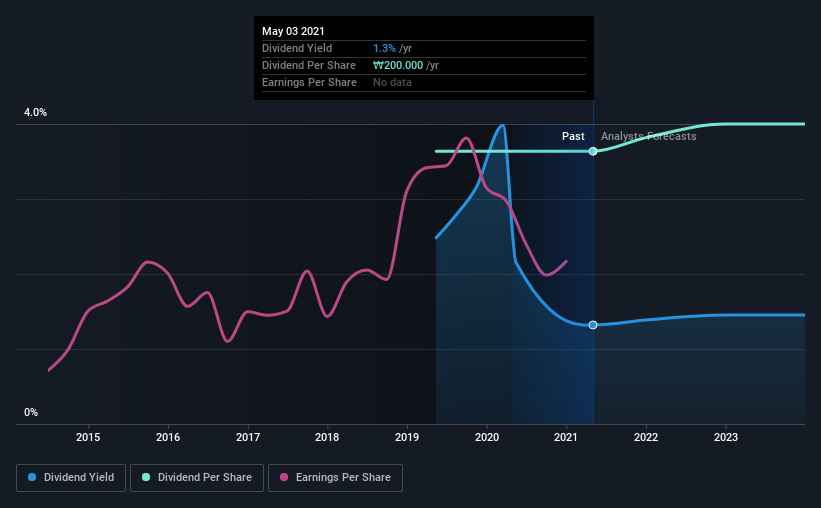Click the Dividend Yield row label in tooltip
821x508 pixels.
pyautogui.click(x=297, y=48)
